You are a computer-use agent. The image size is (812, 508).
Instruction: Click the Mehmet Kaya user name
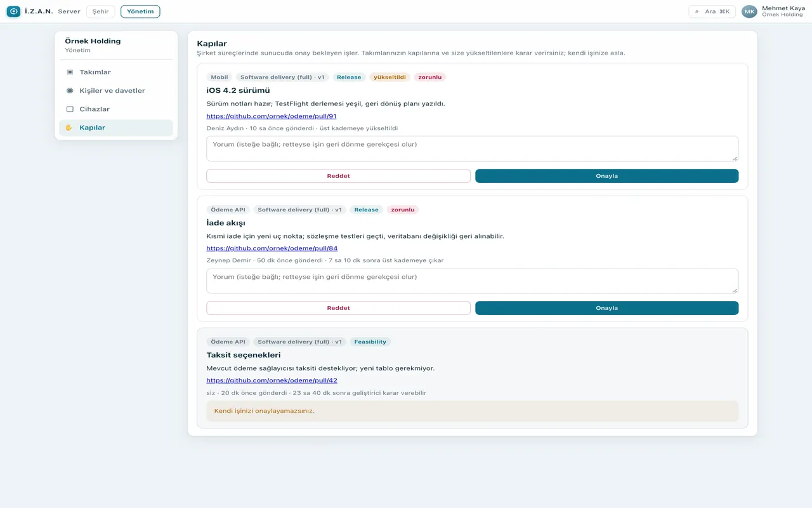coord(783,8)
